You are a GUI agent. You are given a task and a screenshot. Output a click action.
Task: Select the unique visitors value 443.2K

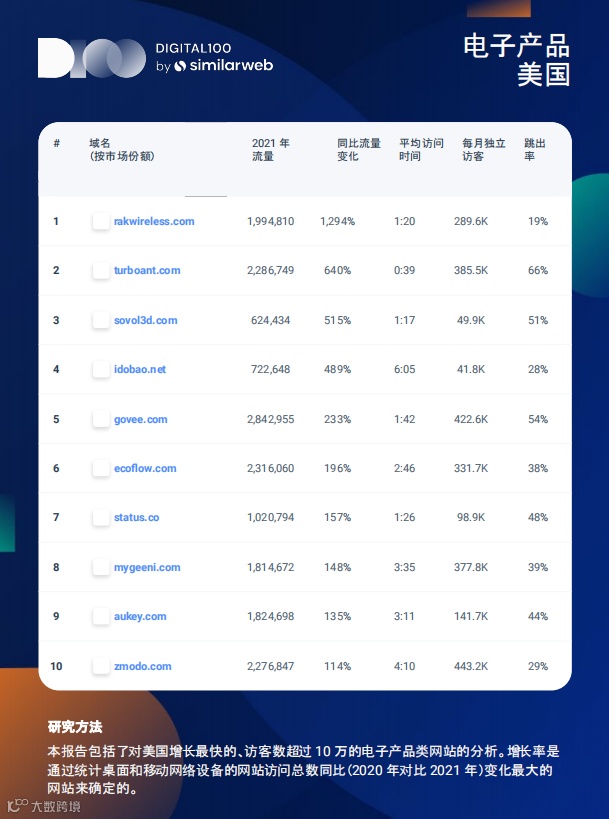[x=471, y=666]
